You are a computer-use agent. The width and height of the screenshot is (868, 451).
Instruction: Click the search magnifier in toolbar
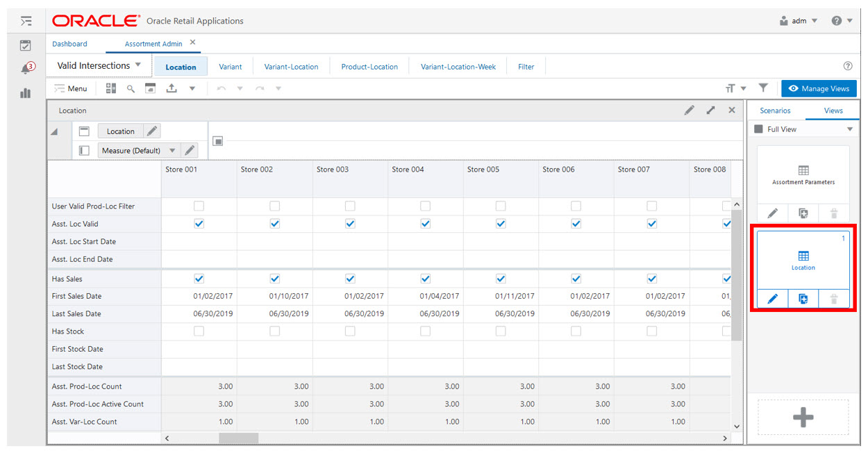[x=131, y=88]
